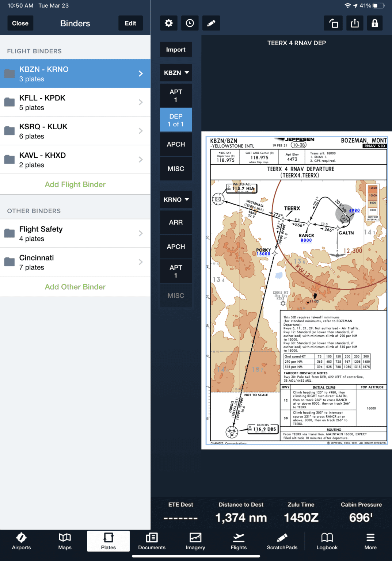
Task: Expand the KRNO airport dropdown
Action: (x=176, y=199)
